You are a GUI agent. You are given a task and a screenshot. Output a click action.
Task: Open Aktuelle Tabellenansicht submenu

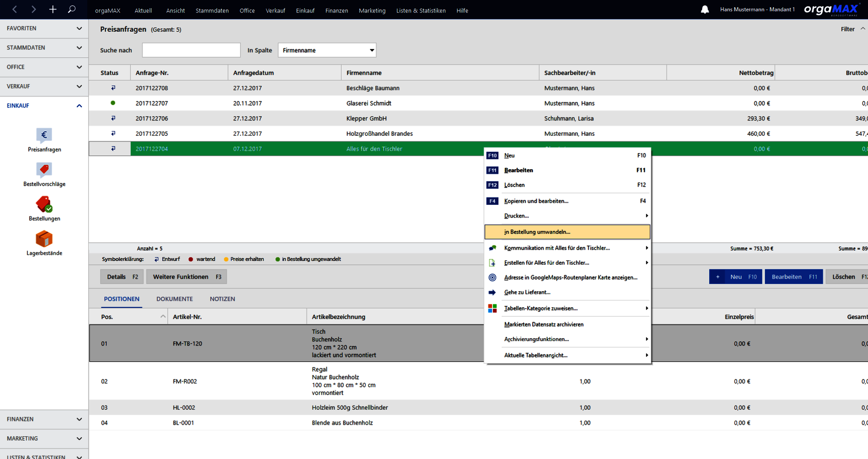(567, 355)
